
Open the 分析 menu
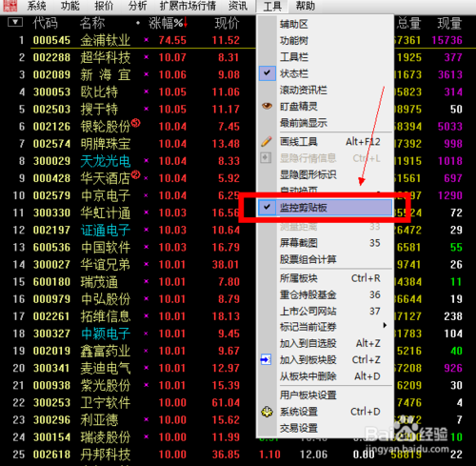pos(137,6)
